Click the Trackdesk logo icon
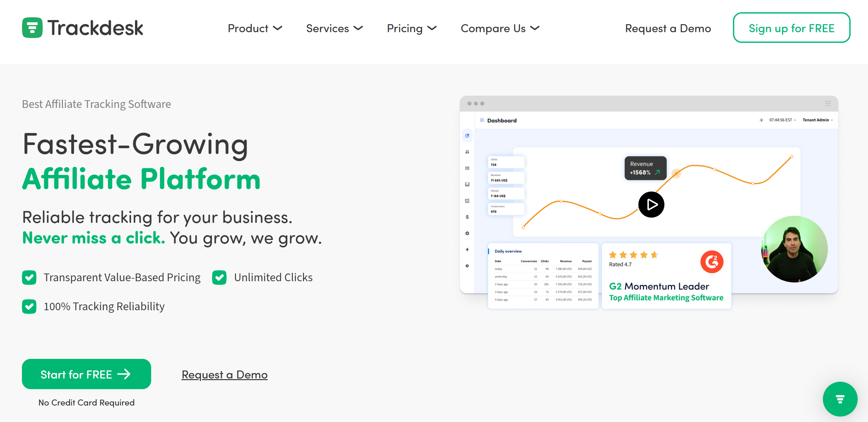This screenshot has height=422, width=868. 32,28
